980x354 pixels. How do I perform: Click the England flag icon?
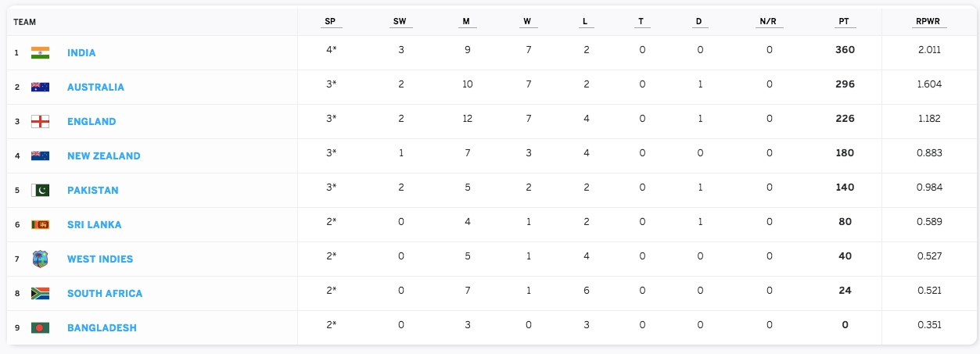coord(40,121)
